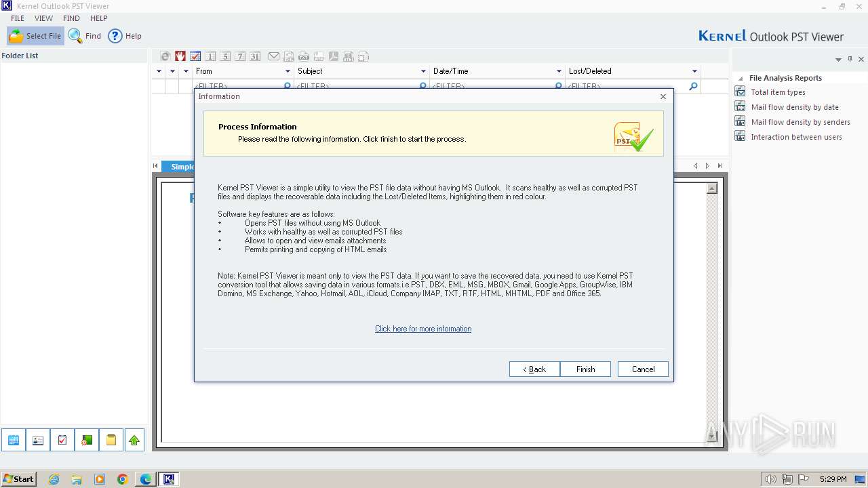Click the tab scroll-left arrow
Viewport: 868px width, 488px height.
695,166
